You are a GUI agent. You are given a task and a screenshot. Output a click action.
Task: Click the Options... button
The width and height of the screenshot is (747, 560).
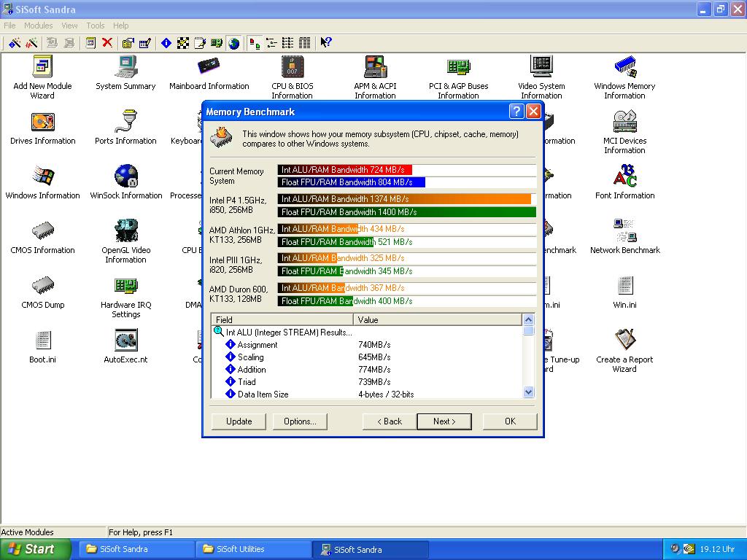click(x=300, y=421)
